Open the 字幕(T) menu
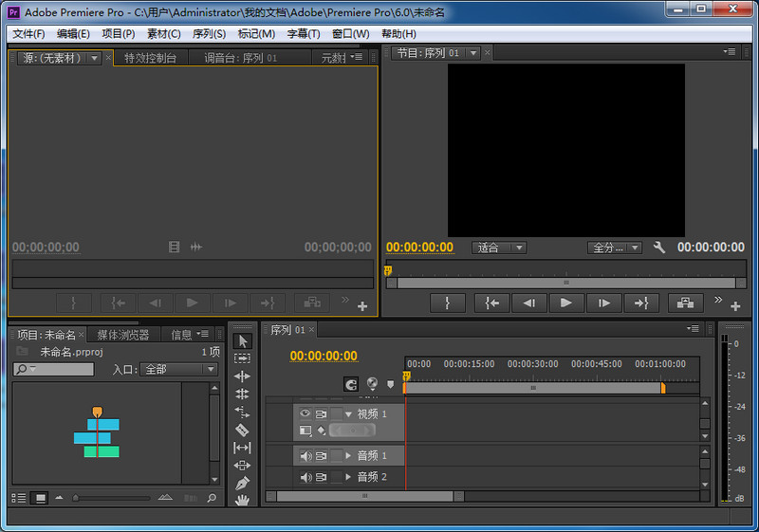Viewport: 759px width, 532px height. pyautogui.click(x=304, y=34)
